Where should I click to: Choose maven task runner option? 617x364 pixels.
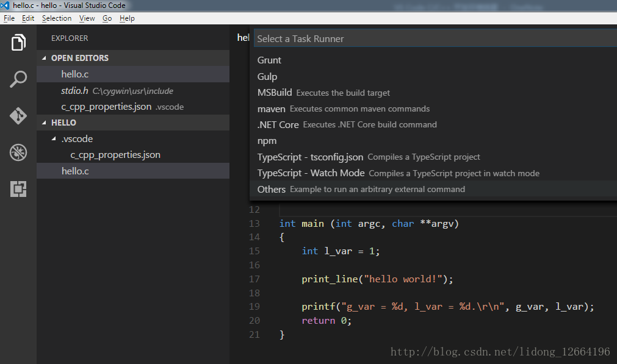[x=433, y=109]
